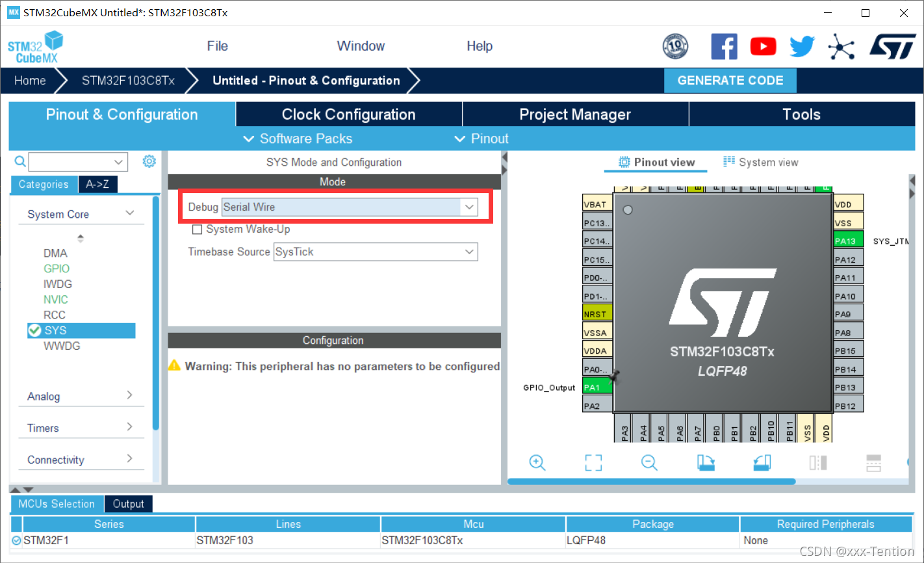This screenshot has width=924, height=563.
Task: Switch to System view
Action: [x=761, y=162]
